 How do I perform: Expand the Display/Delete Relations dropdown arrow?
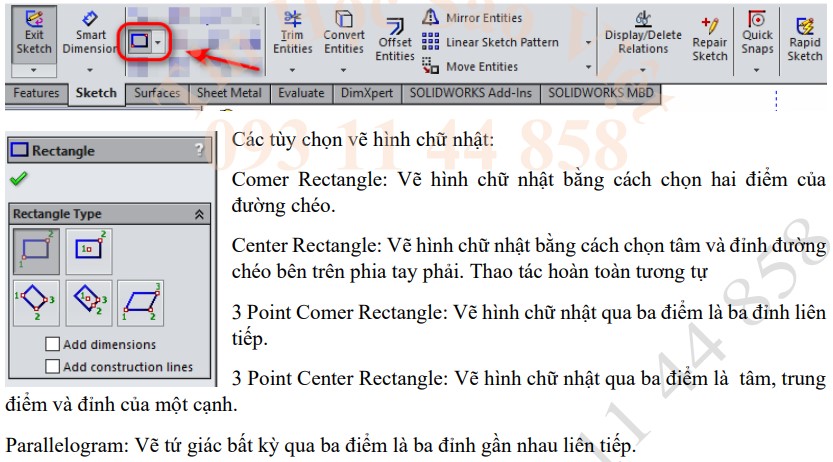(x=643, y=70)
